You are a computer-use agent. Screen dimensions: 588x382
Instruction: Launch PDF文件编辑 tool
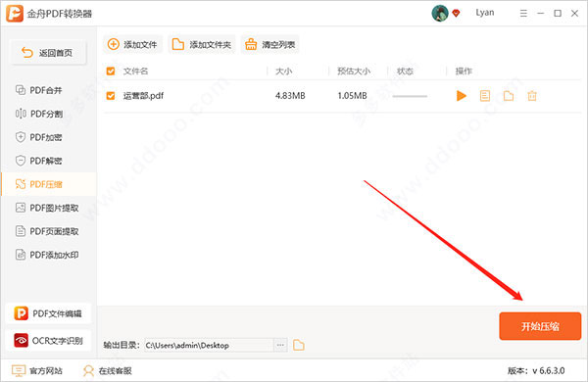click(48, 313)
